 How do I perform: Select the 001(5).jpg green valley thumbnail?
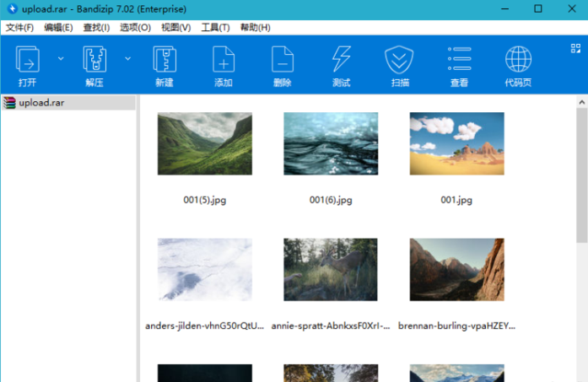click(x=205, y=143)
